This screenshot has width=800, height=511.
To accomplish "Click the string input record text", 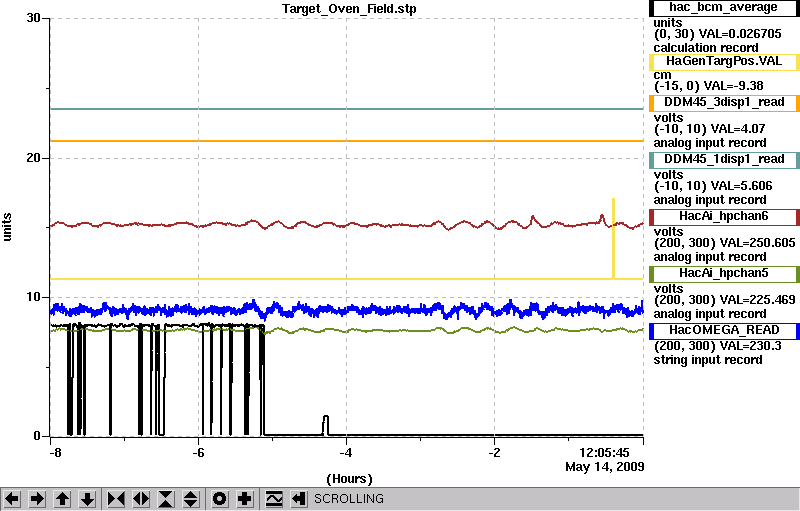I will 708,360.
